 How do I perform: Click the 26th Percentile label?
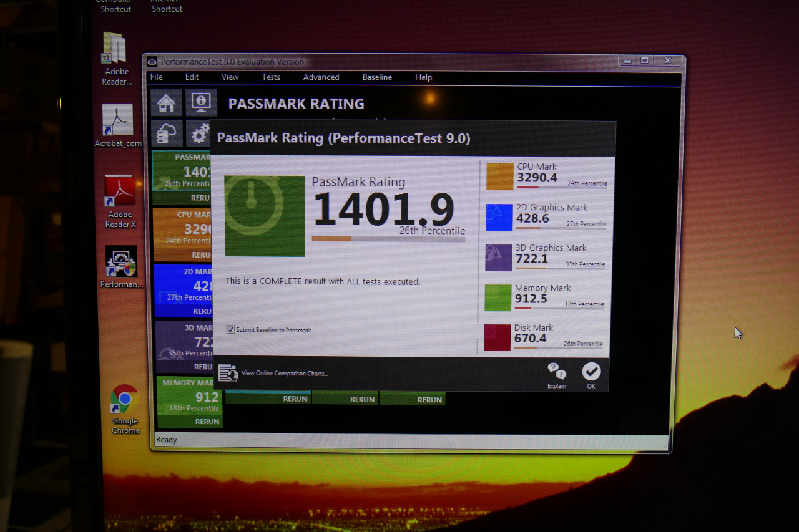coord(433,231)
